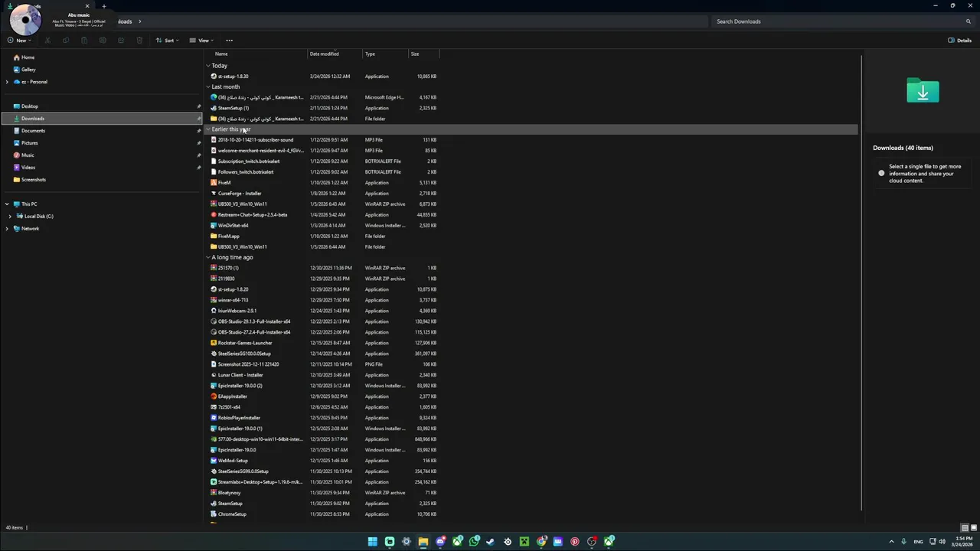Show hidden system tray icons
This screenshot has width=980, height=551.
[891, 542]
